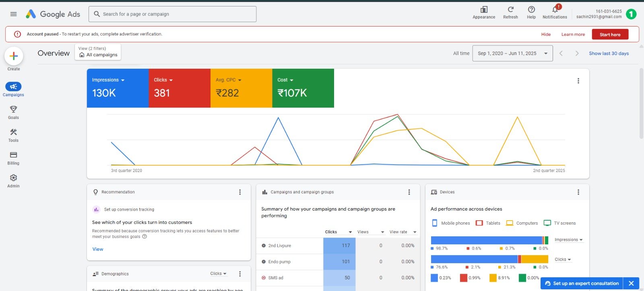This screenshot has height=291, width=644.
Task: Open Campaigns in the sidebar
Action: pyautogui.click(x=13, y=90)
